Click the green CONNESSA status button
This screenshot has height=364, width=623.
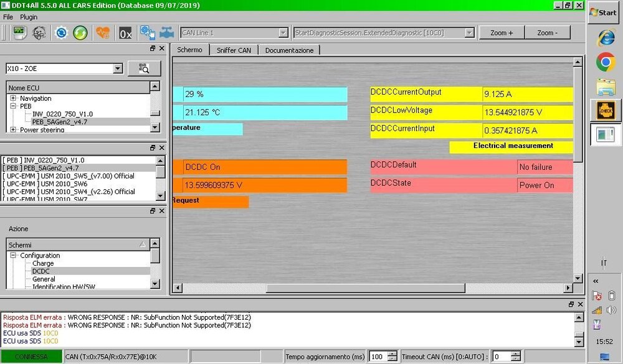[x=31, y=357]
